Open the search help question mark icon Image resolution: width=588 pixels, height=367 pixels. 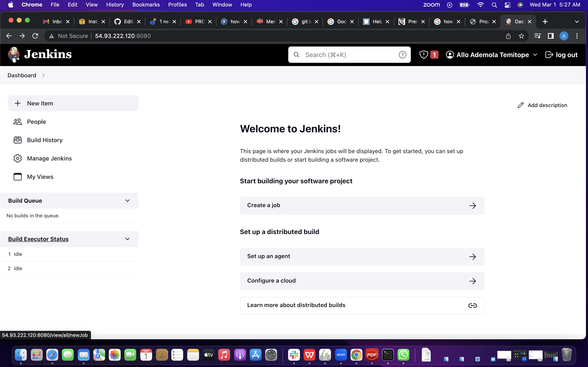[403, 55]
